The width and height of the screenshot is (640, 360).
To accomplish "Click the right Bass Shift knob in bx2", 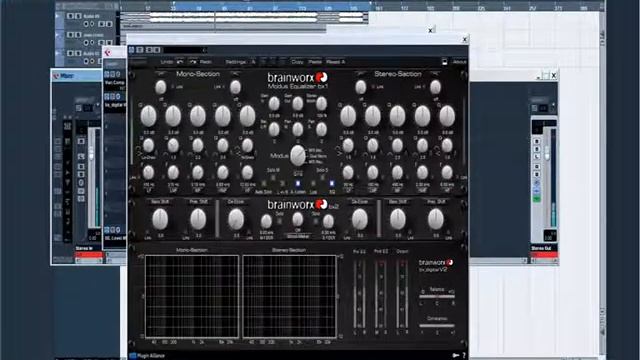I will (x=398, y=220).
